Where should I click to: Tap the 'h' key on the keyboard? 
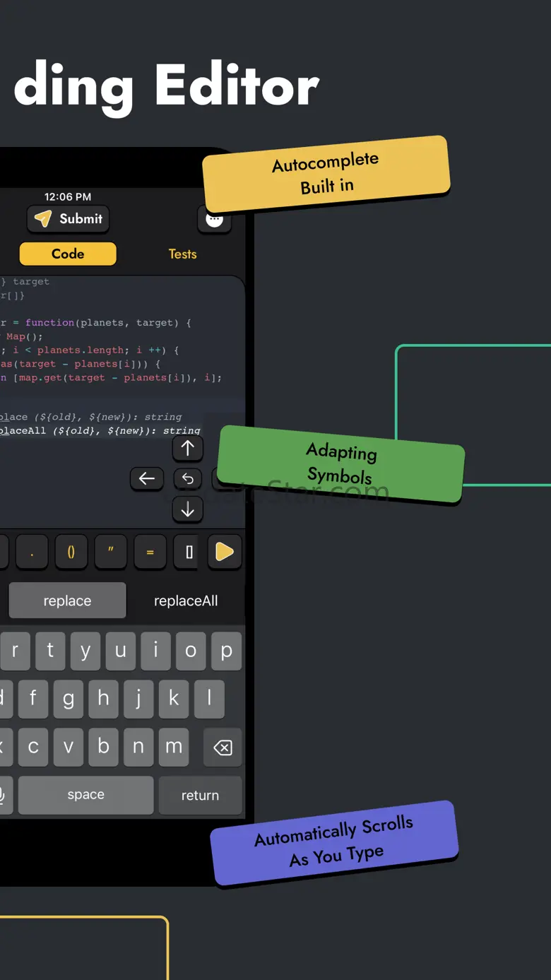(x=103, y=699)
